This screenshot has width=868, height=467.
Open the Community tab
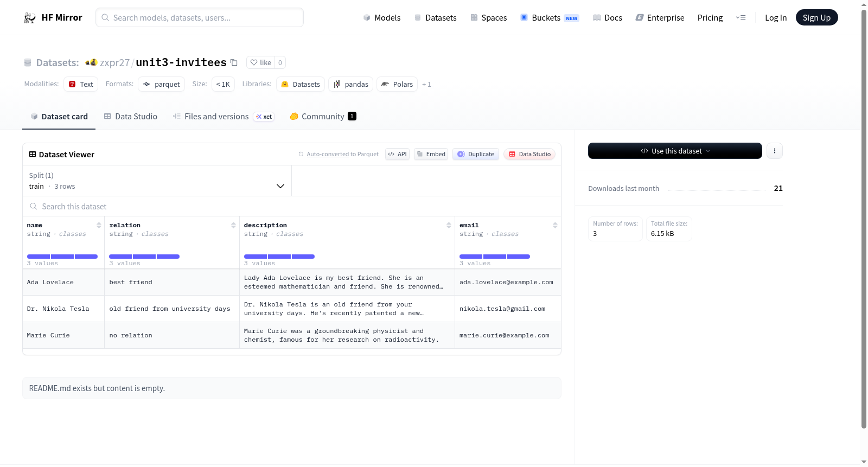click(x=323, y=117)
